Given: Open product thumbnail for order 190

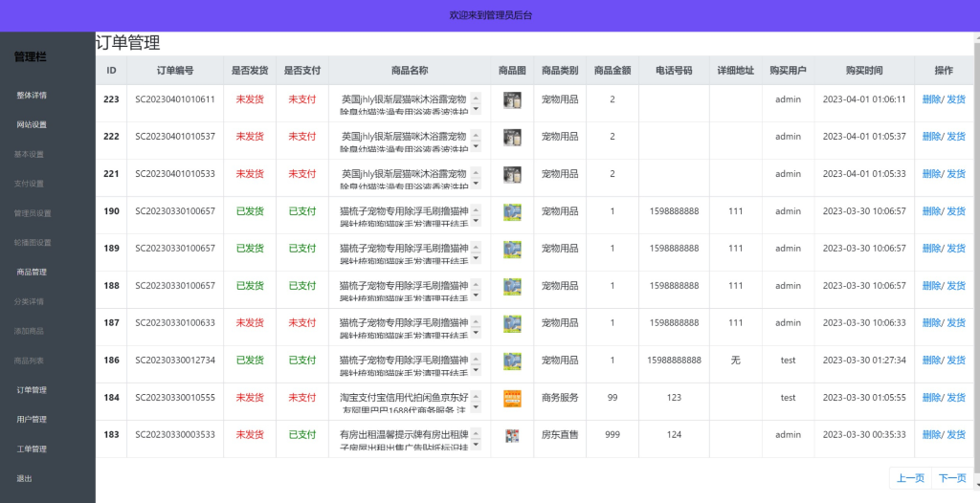Looking at the screenshot, I should point(512,212).
